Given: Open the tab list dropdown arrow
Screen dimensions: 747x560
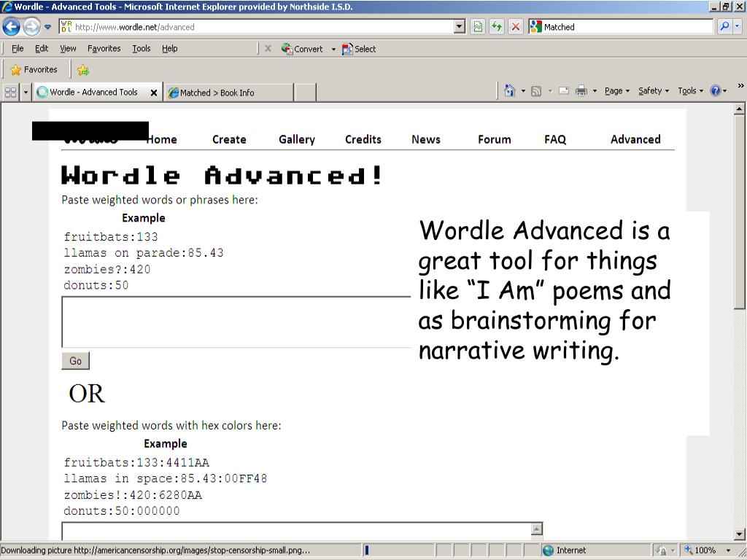Looking at the screenshot, I should click(26, 93).
